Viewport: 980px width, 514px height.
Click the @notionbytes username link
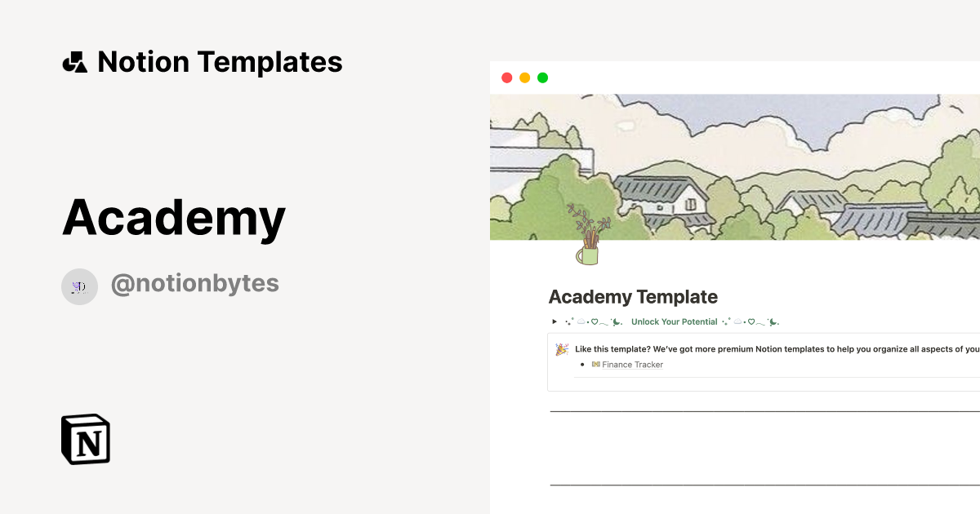pos(195,283)
